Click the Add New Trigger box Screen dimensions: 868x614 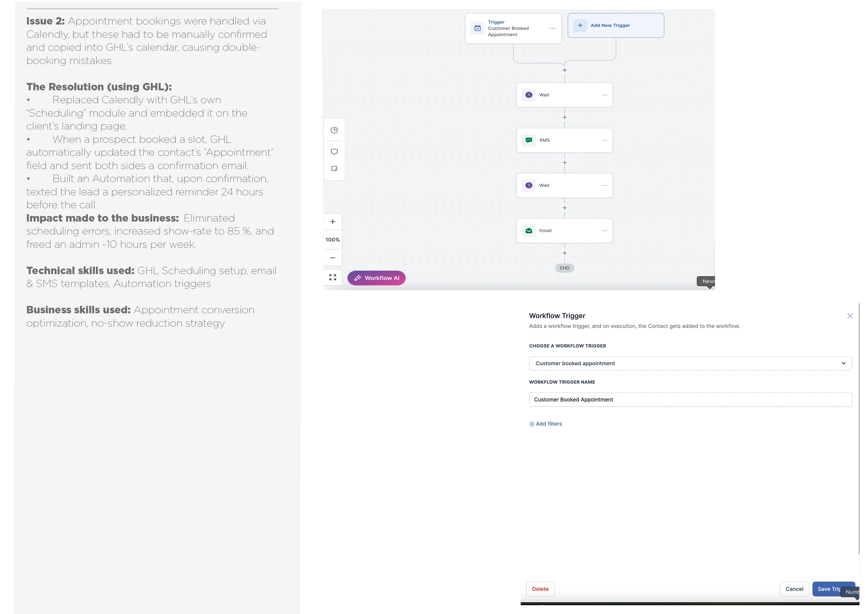pos(615,25)
